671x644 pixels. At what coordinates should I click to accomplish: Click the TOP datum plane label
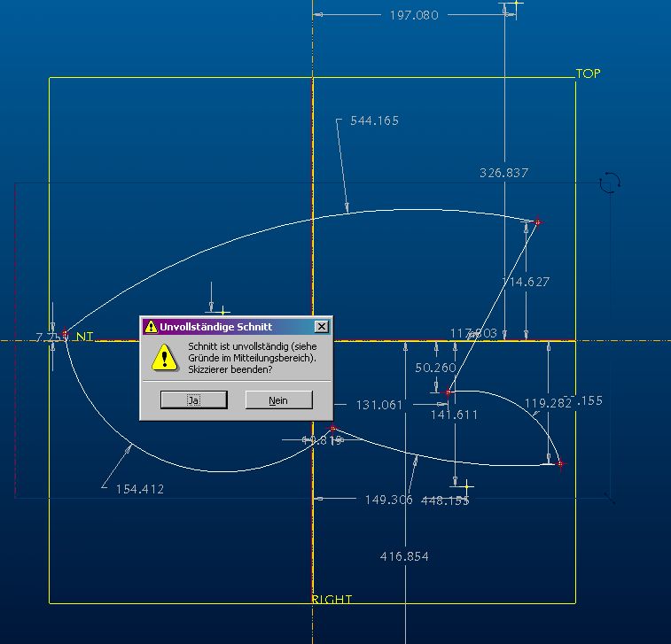pos(589,74)
